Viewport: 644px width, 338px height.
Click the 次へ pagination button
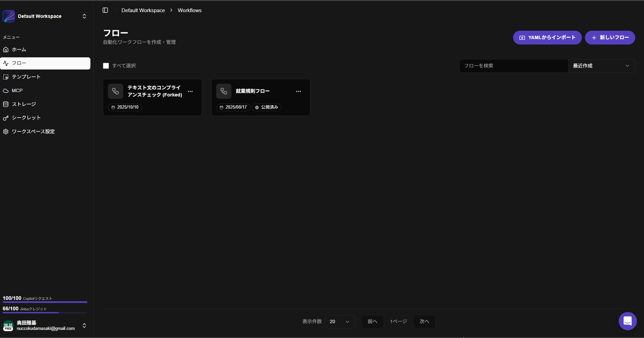[424, 322]
